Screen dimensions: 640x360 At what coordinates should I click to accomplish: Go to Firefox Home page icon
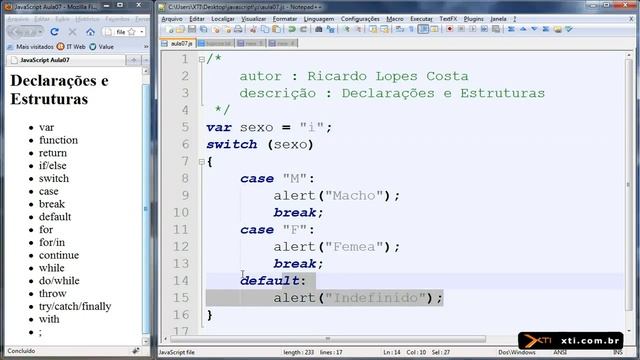coord(90,31)
